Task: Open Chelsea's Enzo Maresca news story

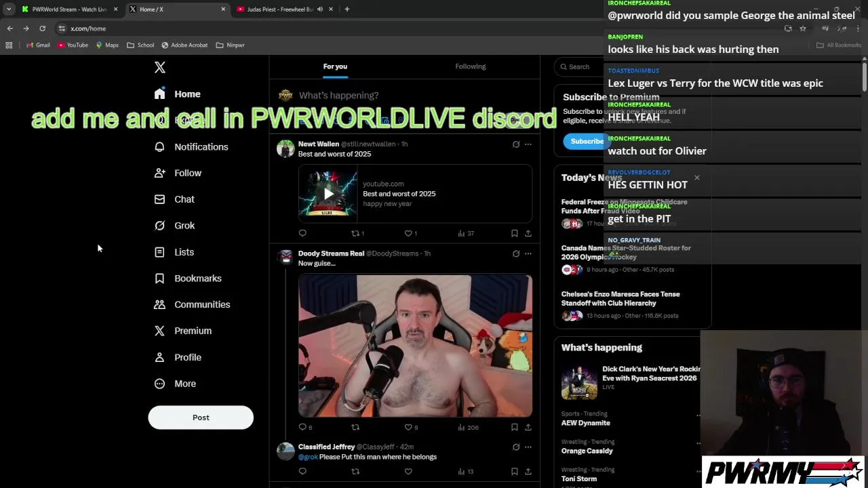Action: click(620, 298)
